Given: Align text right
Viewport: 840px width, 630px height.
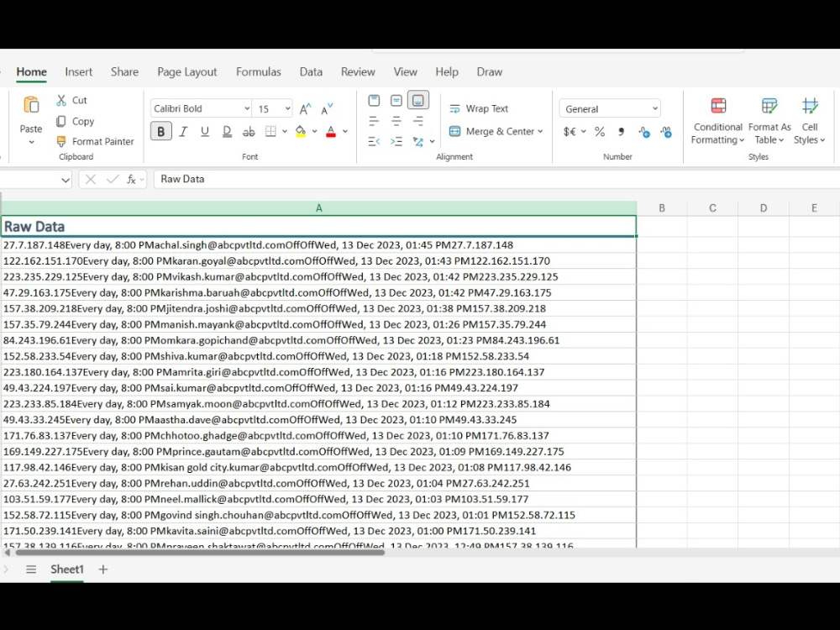Looking at the screenshot, I should pyautogui.click(x=417, y=122).
